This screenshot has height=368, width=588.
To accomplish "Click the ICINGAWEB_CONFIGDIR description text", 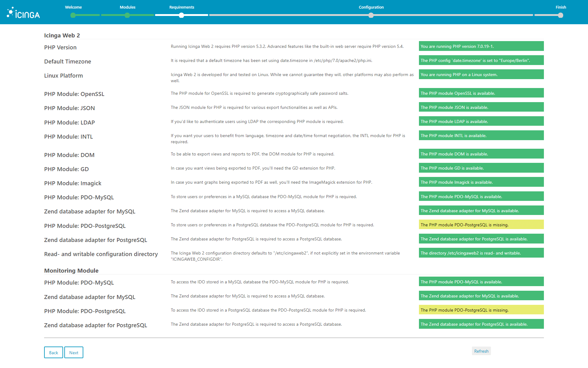I will (285, 256).
